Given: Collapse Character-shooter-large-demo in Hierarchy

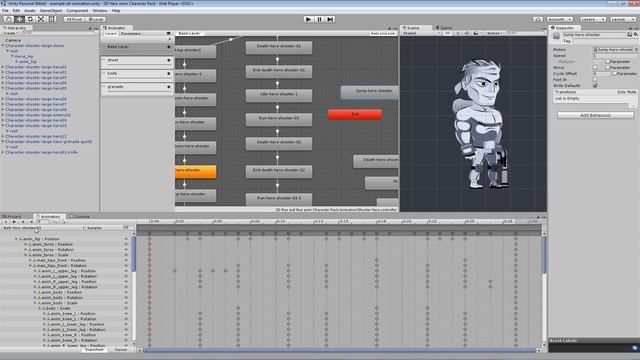Looking at the screenshot, I should (3, 46).
